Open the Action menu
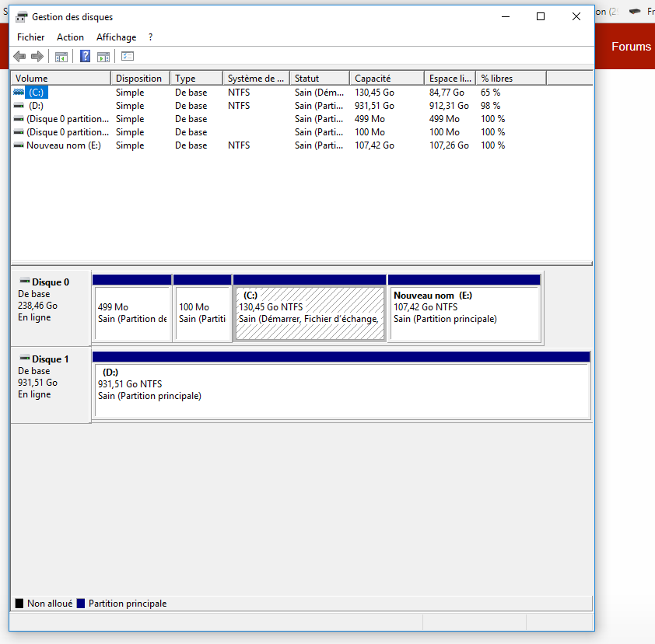This screenshot has height=644, width=655. [x=70, y=37]
